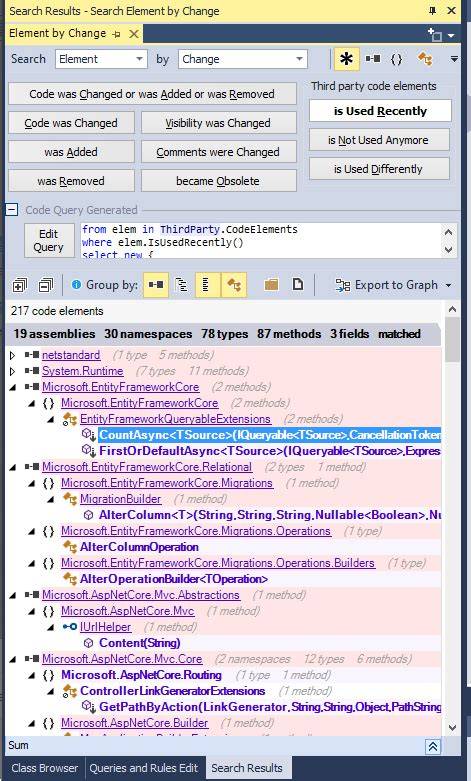Select is Used Differently option

(378, 169)
